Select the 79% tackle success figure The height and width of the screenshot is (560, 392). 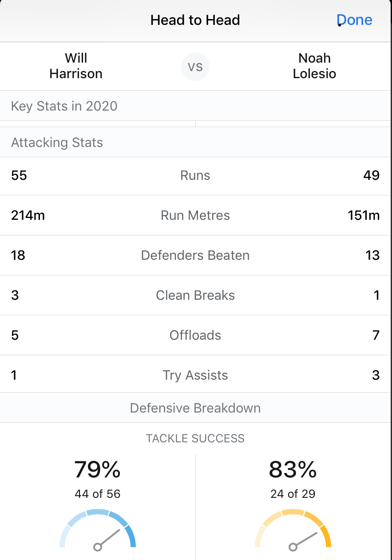97,469
